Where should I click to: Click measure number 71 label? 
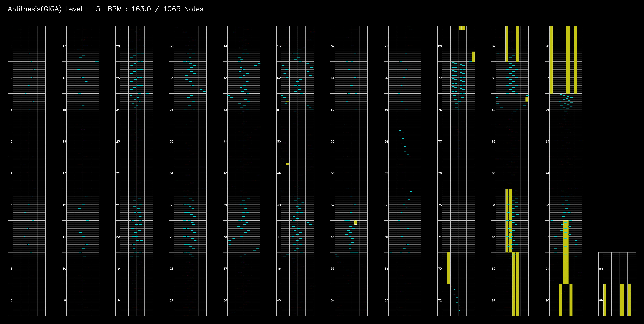[386, 46]
